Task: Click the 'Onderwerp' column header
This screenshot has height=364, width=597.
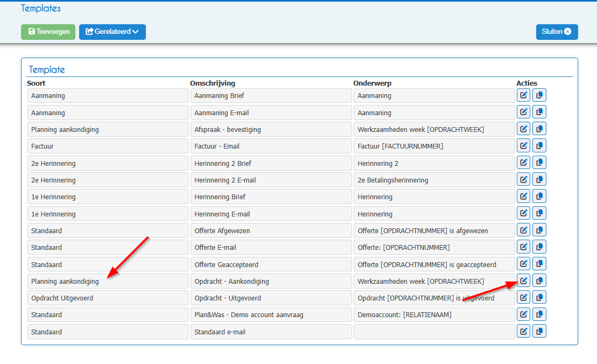Action: [372, 83]
